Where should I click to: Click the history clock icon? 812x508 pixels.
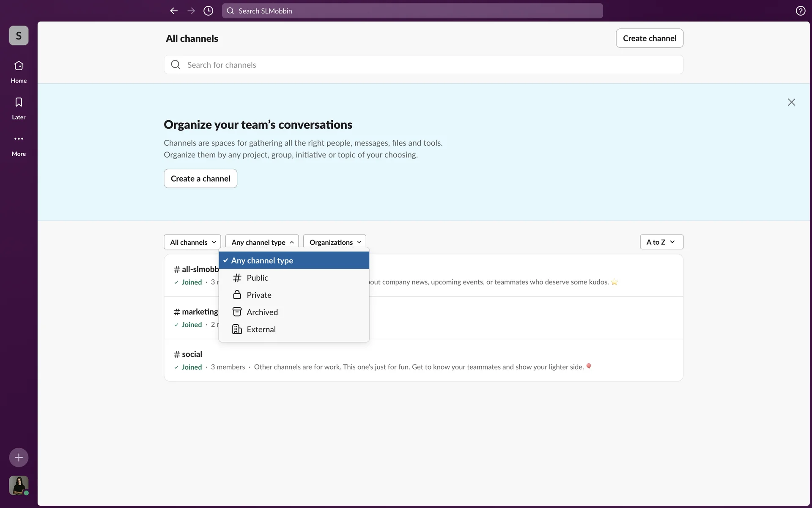click(208, 11)
